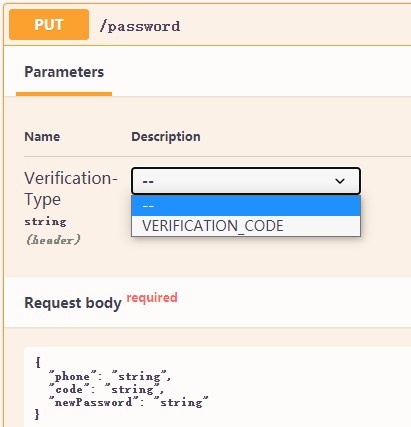Click the Name column header
Viewport: 411px width, 427px height.
[42, 137]
